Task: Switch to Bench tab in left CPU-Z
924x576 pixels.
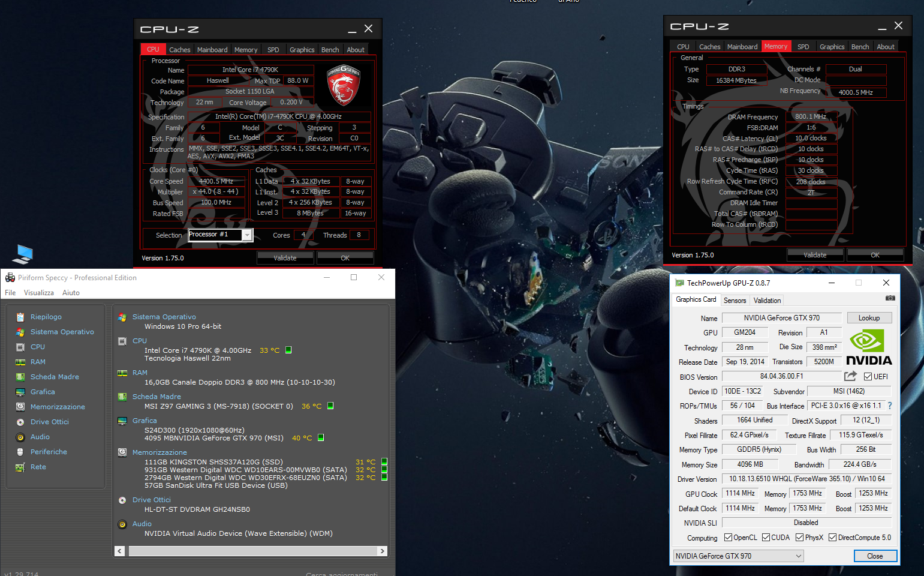Action: coord(330,50)
